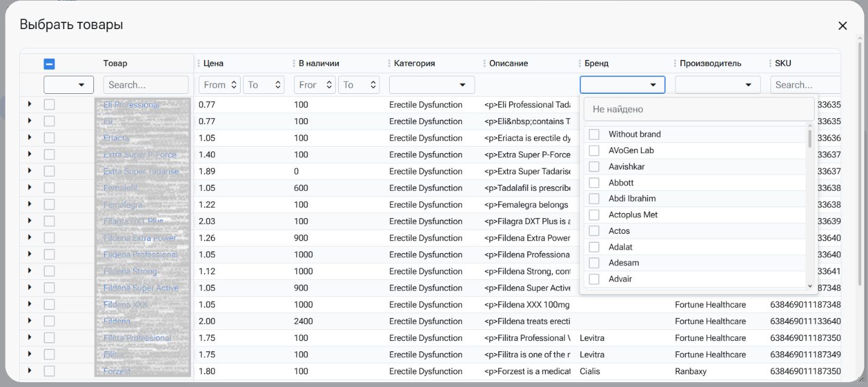Open the Fildena XXX product link

coord(125,305)
